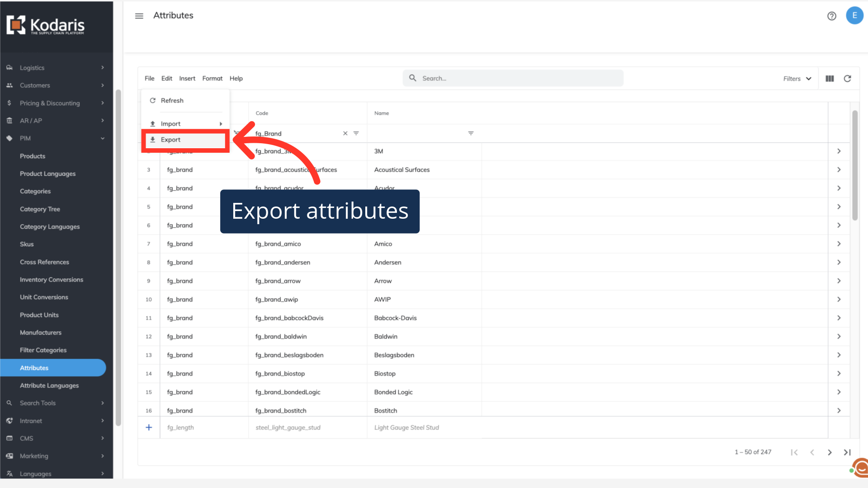
Task: Open the column chooser icon
Action: (830, 79)
